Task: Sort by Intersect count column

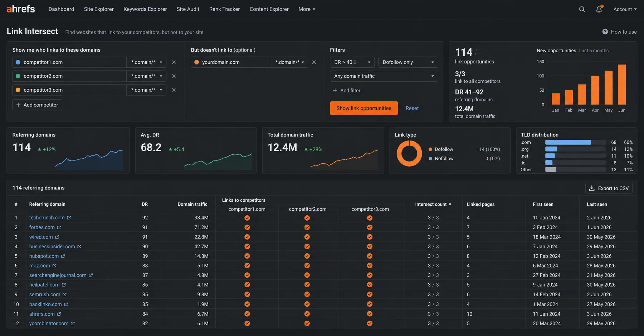Action: click(433, 205)
